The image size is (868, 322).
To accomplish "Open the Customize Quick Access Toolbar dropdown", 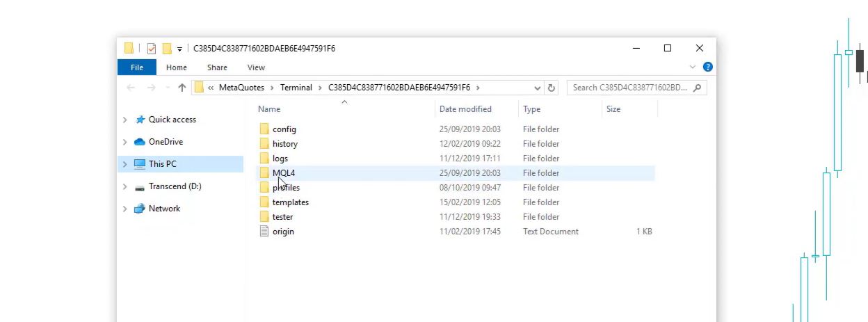I will pos(179,49).
